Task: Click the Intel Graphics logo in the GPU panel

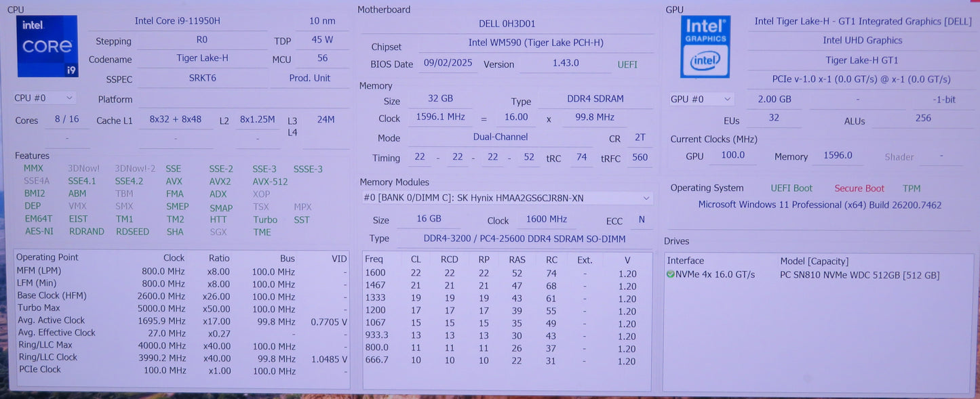Action: pyautogui.click(x=705, y=46)
